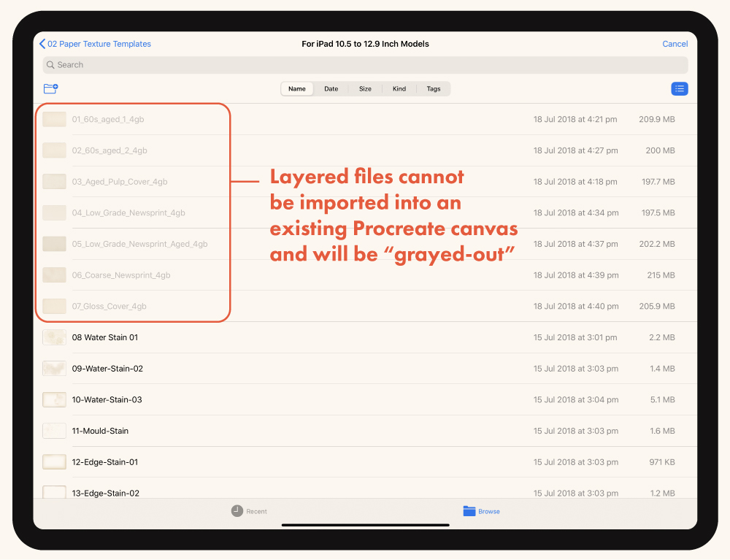Open the Recent clock icon tab
Screen dimensions: 730x560
(x=237, y=511)
